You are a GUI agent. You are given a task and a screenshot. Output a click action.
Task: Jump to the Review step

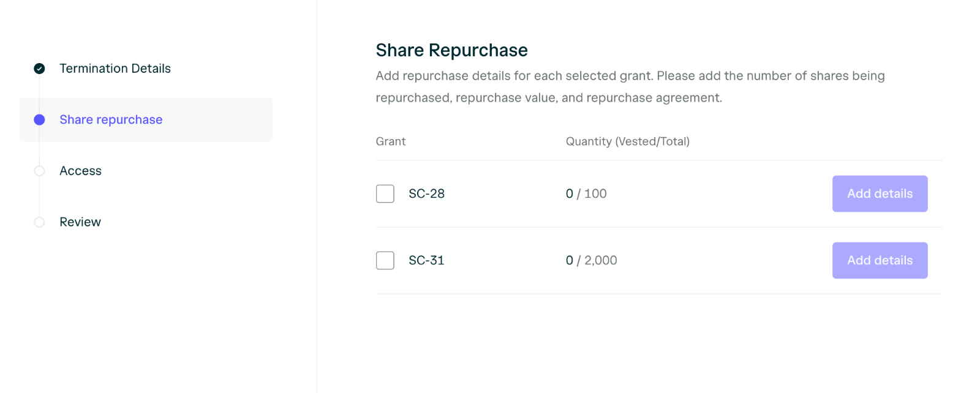pyautogui.click(x=80, y=222)
